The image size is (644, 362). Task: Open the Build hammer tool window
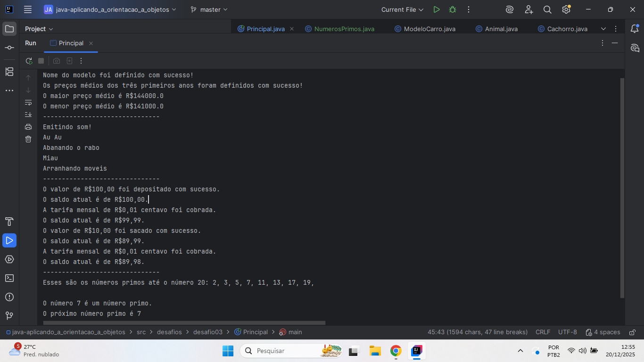(9, 222)
